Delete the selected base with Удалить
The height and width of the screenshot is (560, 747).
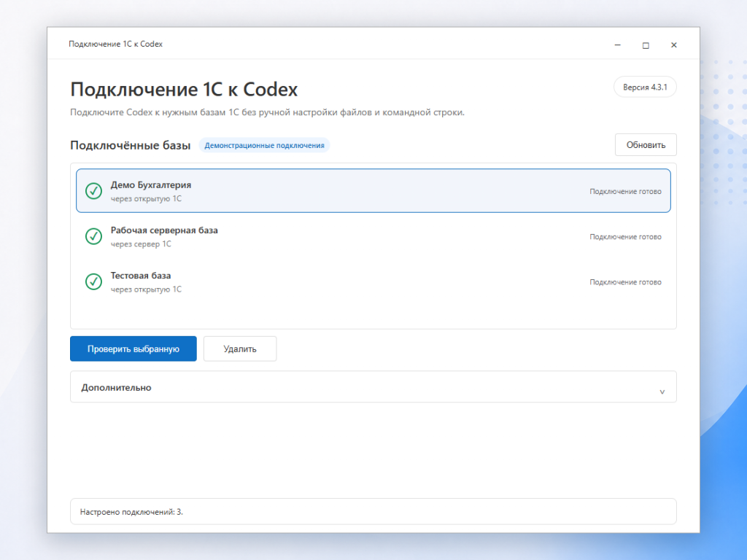[x=240, y=349]
